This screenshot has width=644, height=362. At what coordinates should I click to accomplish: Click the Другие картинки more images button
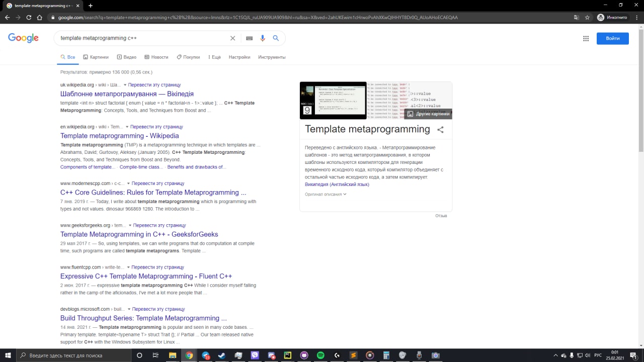(428, 114)
